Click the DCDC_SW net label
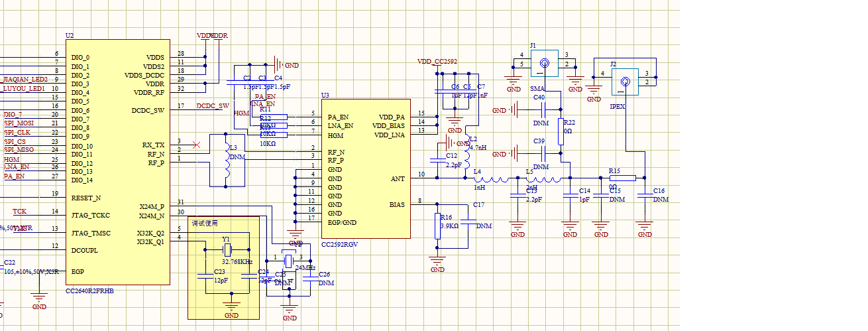868x331 pixels. [213, 105]
